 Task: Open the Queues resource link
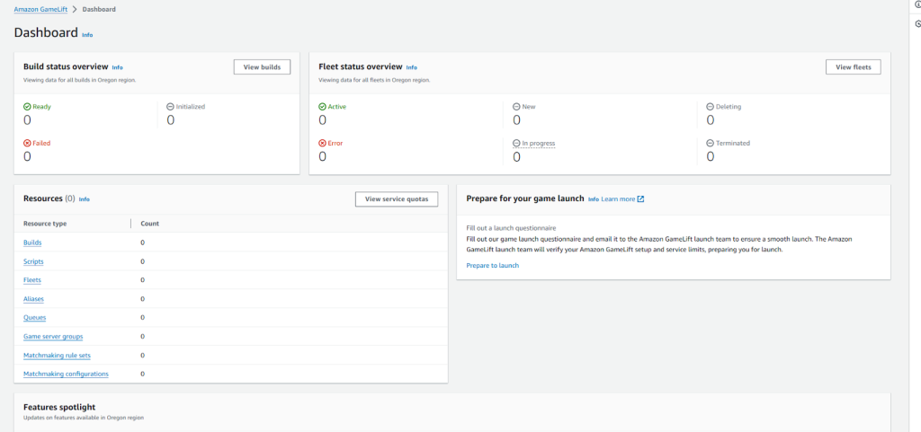[x=35, y=317]
